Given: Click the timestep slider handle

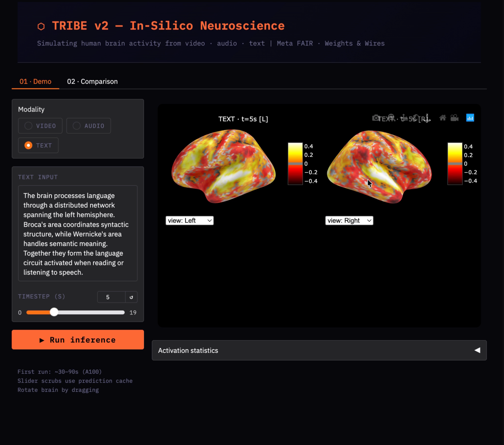Looking at the screenshot, I should click(x=54, y=312).
